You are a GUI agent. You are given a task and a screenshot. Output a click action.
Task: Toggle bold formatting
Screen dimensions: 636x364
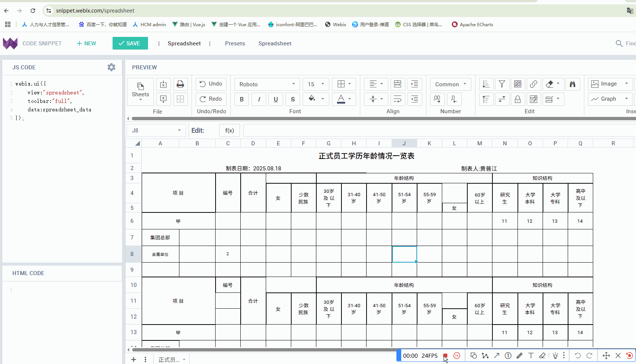(242, 99)
